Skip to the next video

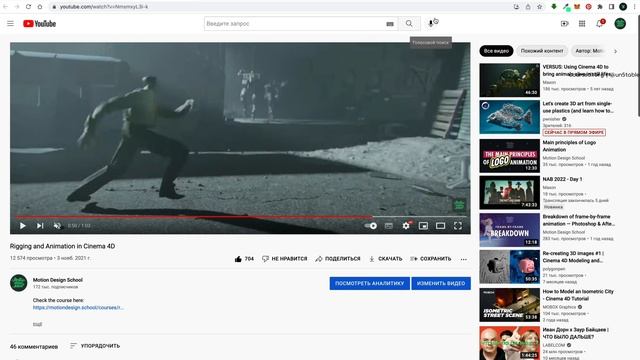click(x=40, y=226)
